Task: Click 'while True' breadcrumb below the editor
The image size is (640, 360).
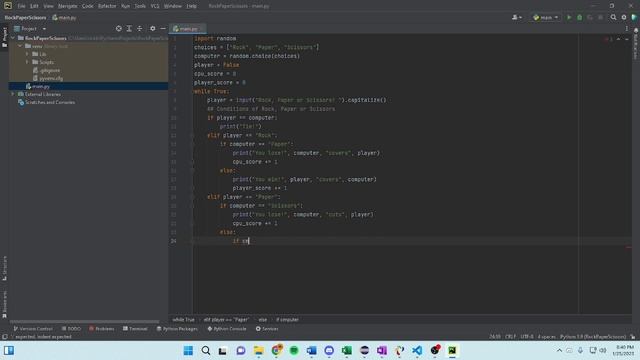Action: coord(183,320)
